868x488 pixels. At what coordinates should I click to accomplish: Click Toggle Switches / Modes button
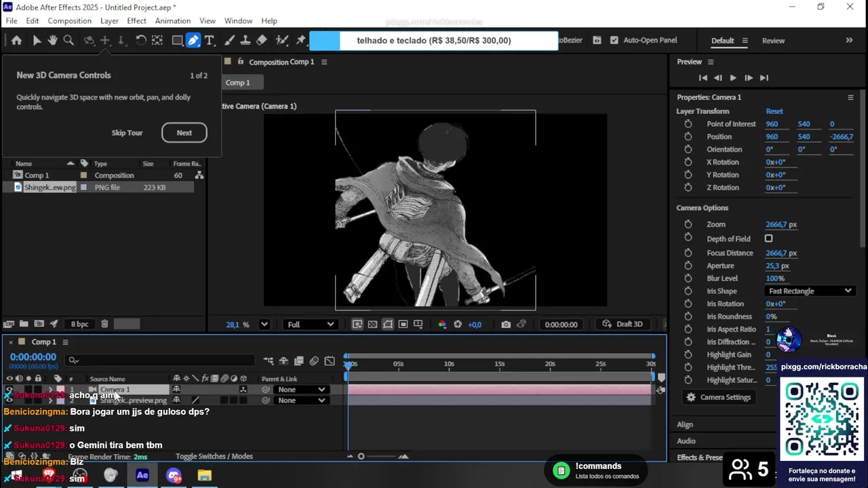click(214, 456)
